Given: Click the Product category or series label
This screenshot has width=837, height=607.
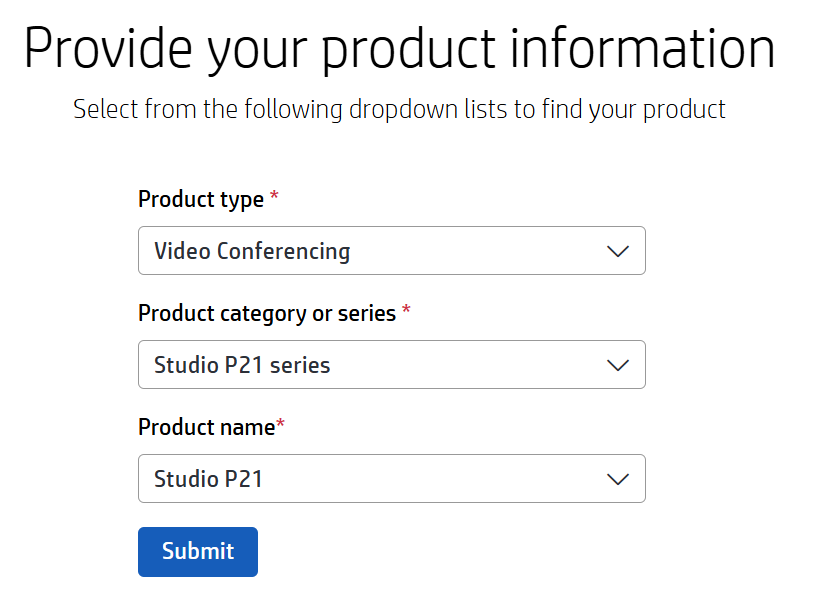Looking at the screenshot, I should 267,313.
